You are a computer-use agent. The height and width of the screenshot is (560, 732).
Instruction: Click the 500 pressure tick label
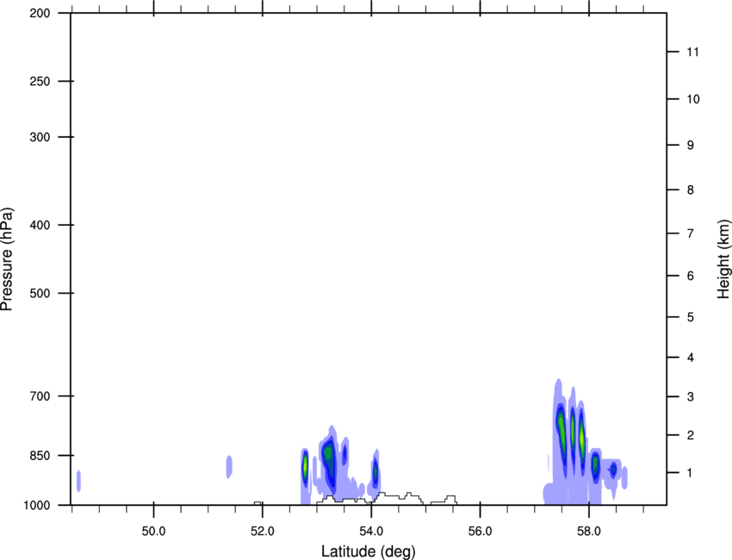pyautogui.click(x=40, y=293)
